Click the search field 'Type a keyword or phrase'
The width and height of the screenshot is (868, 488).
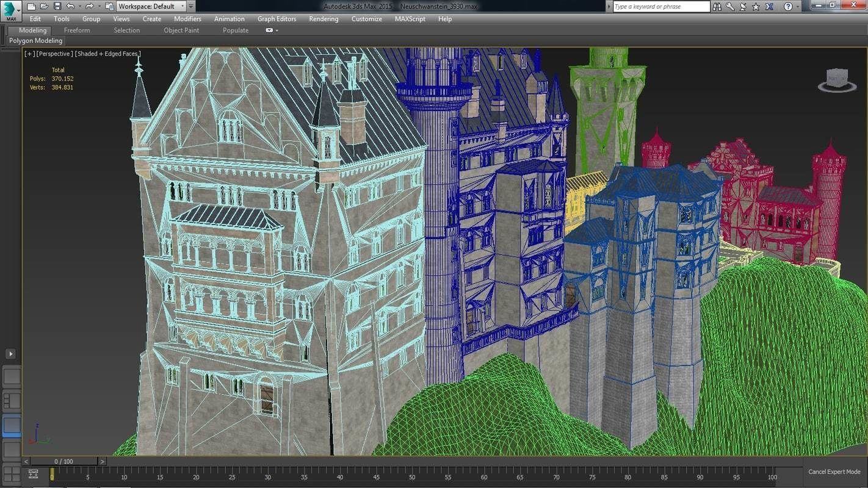point(661,6)
